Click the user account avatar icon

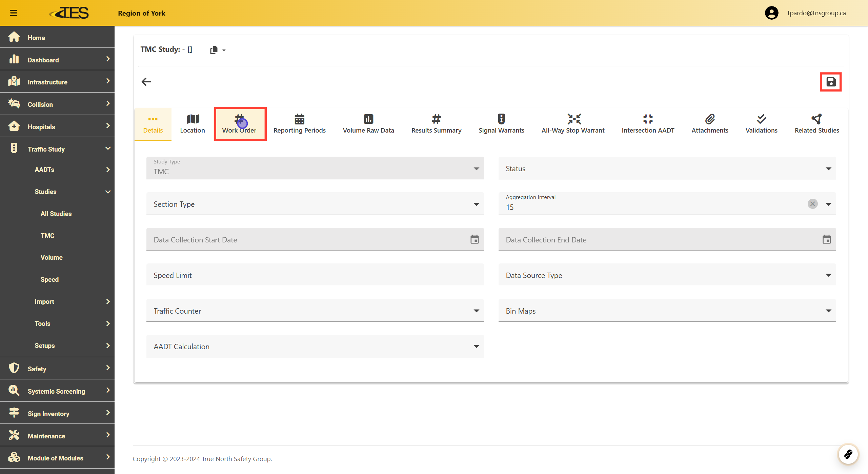coord(771,13)
